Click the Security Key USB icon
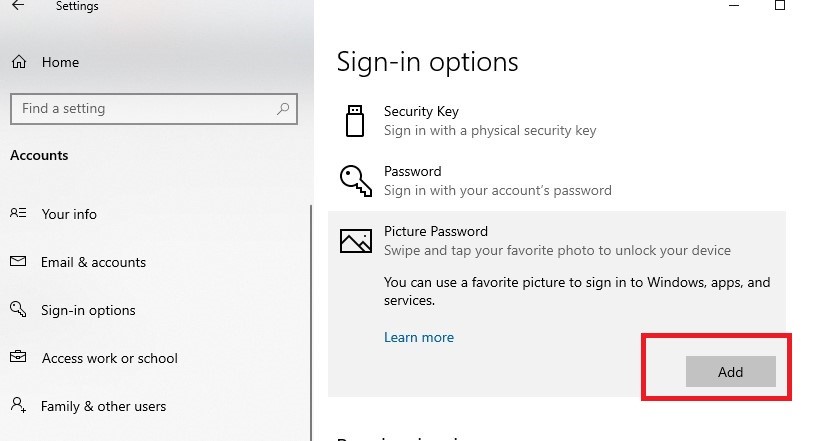 click(x=354, y=121)
